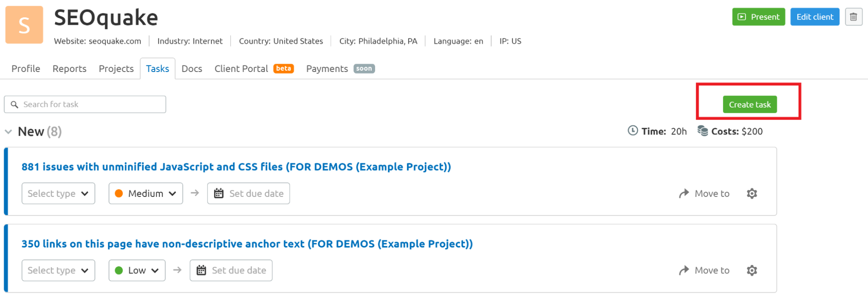Click the trash delete client icon
868x298 pixels.
pos(853,17)
